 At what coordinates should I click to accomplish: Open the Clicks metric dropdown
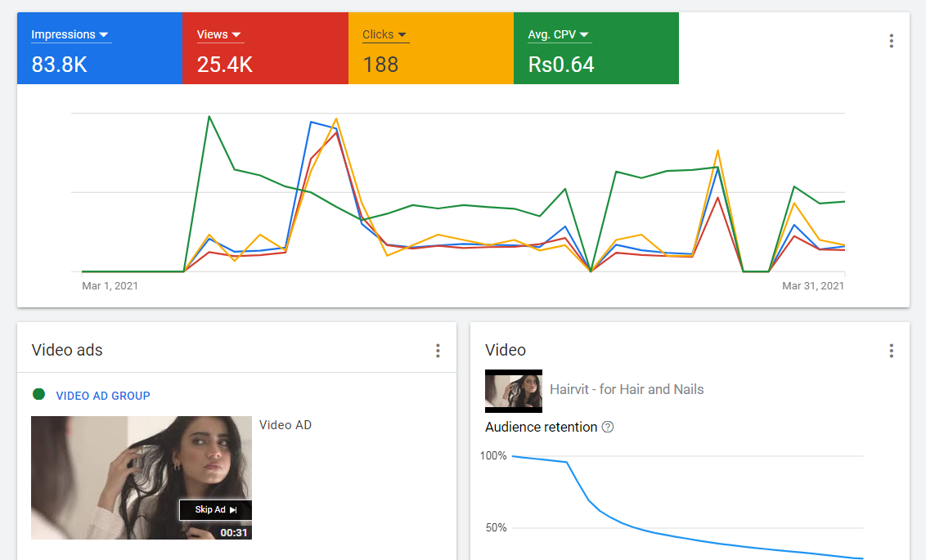click(x=385, y=35)
